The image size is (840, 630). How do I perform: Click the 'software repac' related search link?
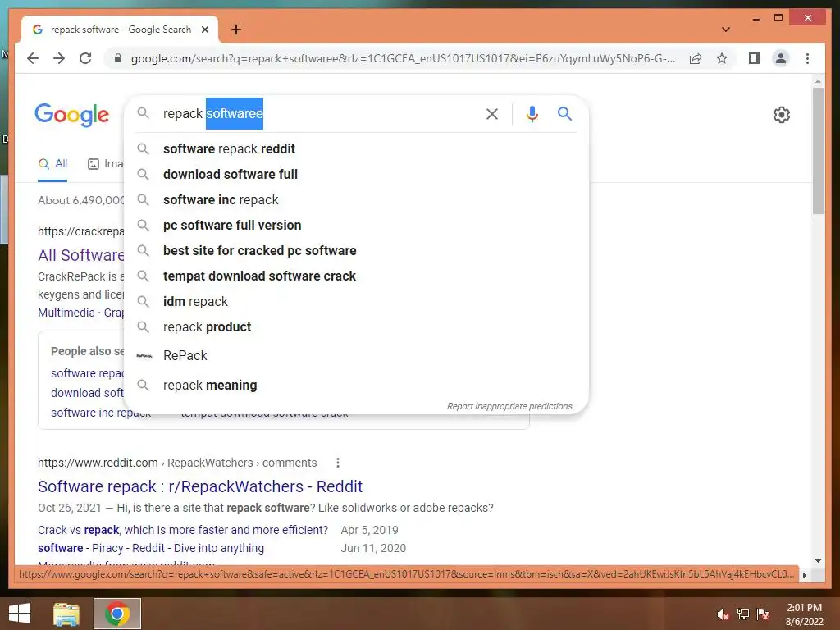(87, 373)
